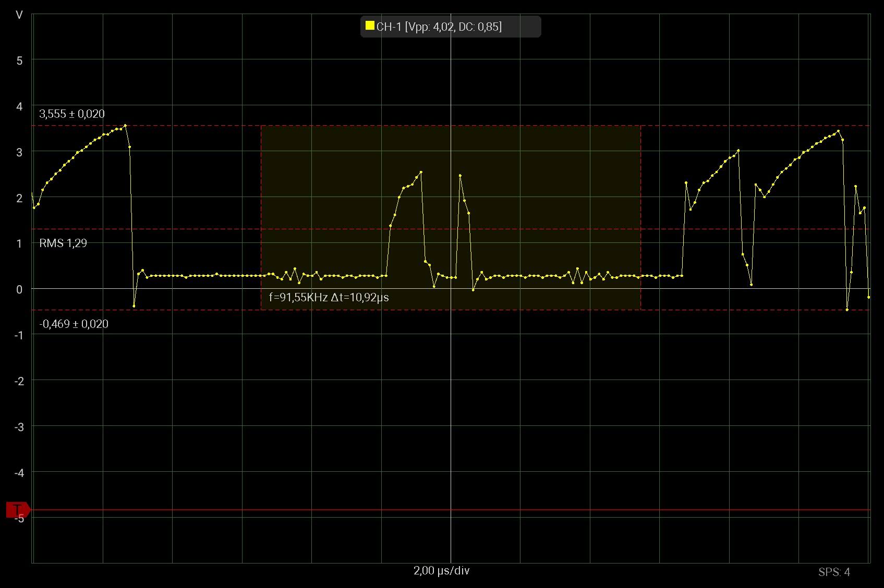Click the f=91,55KHz Δt=10,92µs readout
This screenshot has width=884, height=588.
(x=329, y=297)
